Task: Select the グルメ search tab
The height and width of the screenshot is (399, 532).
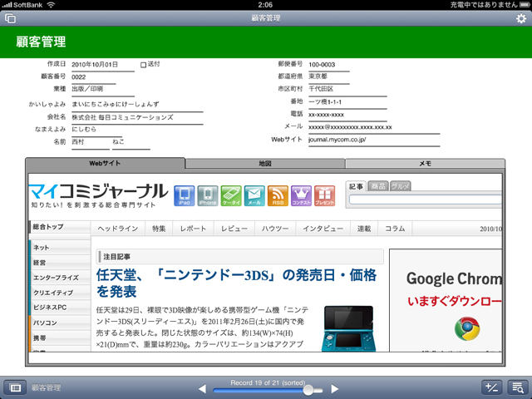Action: tap(401, 186)
